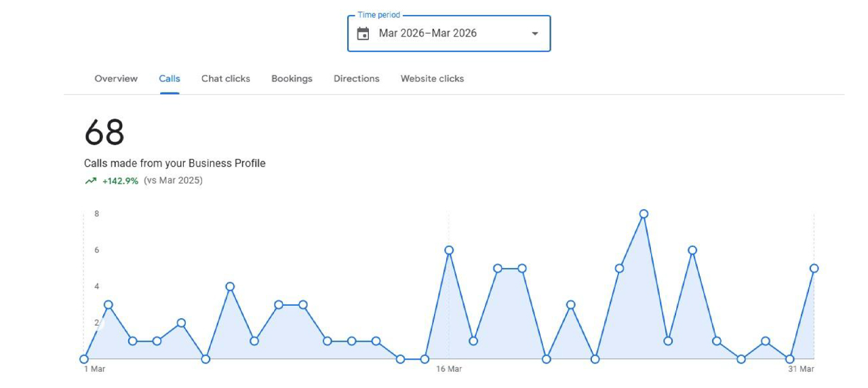
Task: Click the '16 Mar' x-axis label
Action: (449, 369)
